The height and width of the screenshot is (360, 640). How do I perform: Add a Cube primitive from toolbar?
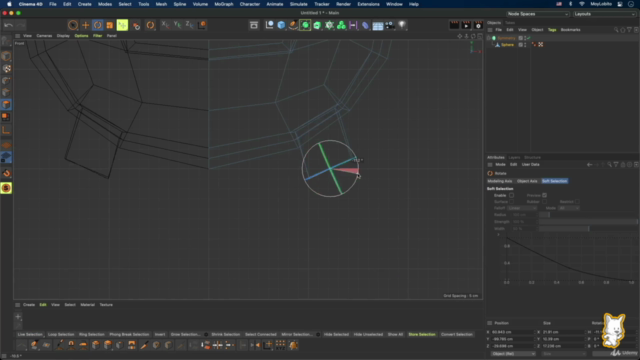click(281, 25)
